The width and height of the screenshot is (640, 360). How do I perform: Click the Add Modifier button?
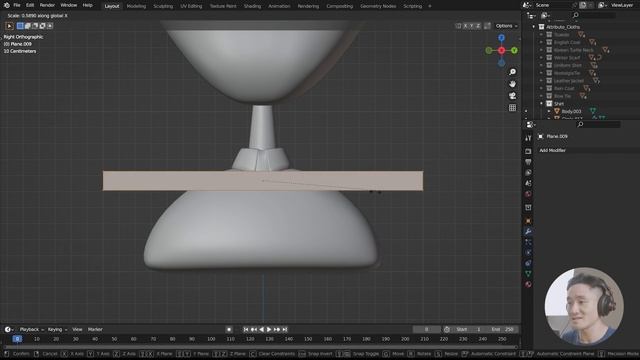point(553,150)
